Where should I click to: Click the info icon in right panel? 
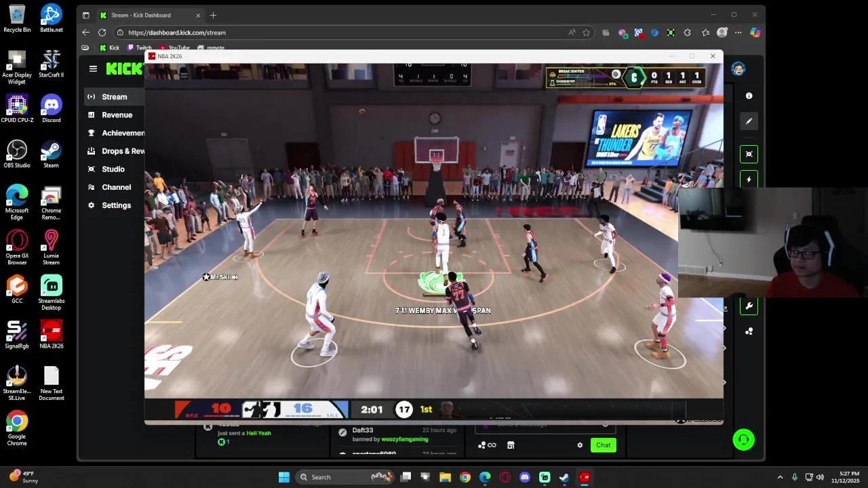[x=749, y=96]
